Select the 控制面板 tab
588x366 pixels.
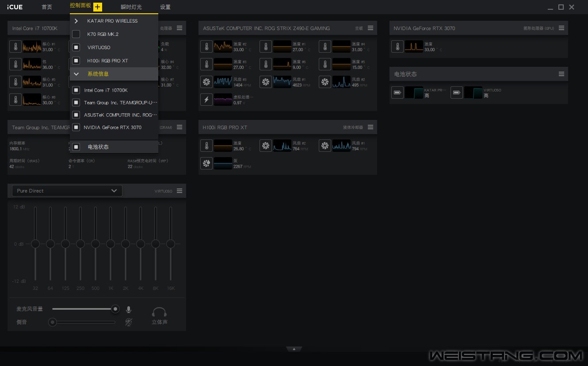80,5
